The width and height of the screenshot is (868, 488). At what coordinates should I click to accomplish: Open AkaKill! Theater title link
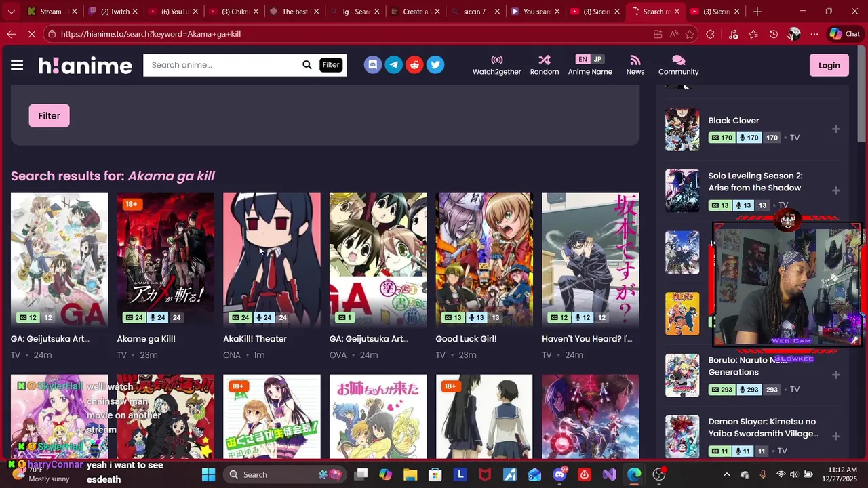click(x=255, y=339)
